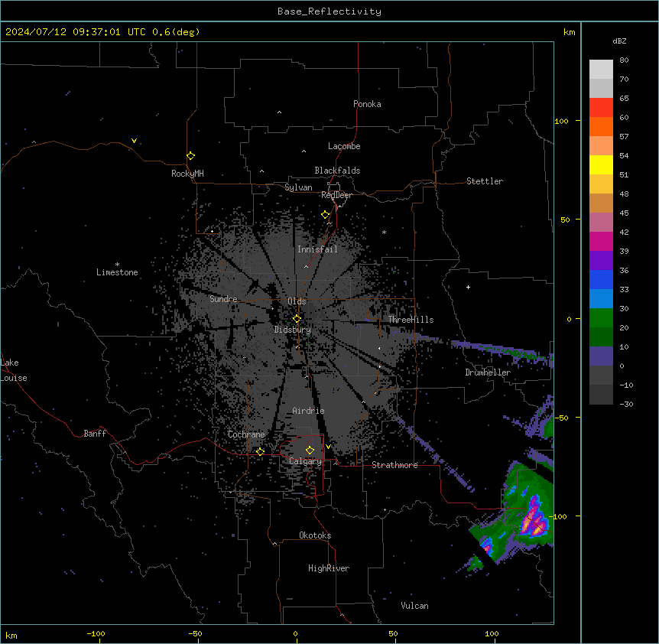
Task: Click the -100 tick label on bottom axis
Action: point(96,634)
